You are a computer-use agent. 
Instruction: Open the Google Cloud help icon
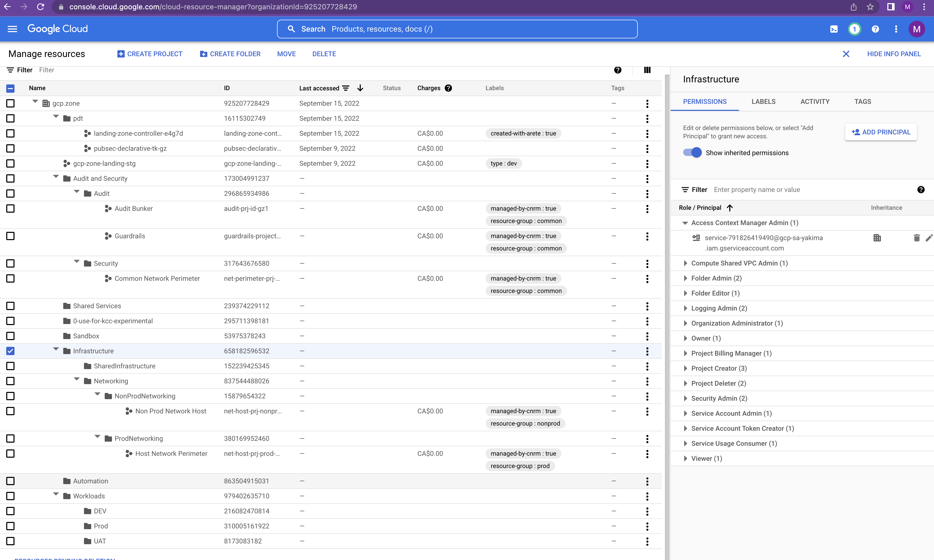tap(875, 29)
